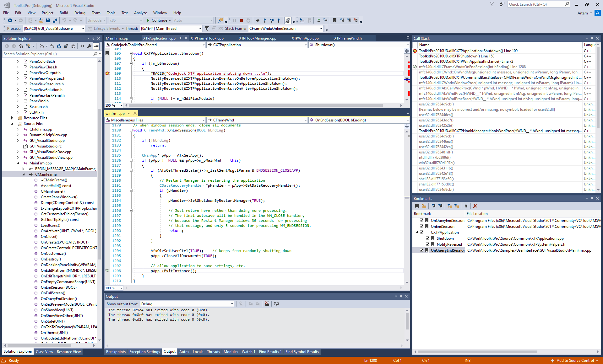Uncheck the NotifyReversed bookmark checkbox
This screenshot has height=364, width=603.
(427, 244)
